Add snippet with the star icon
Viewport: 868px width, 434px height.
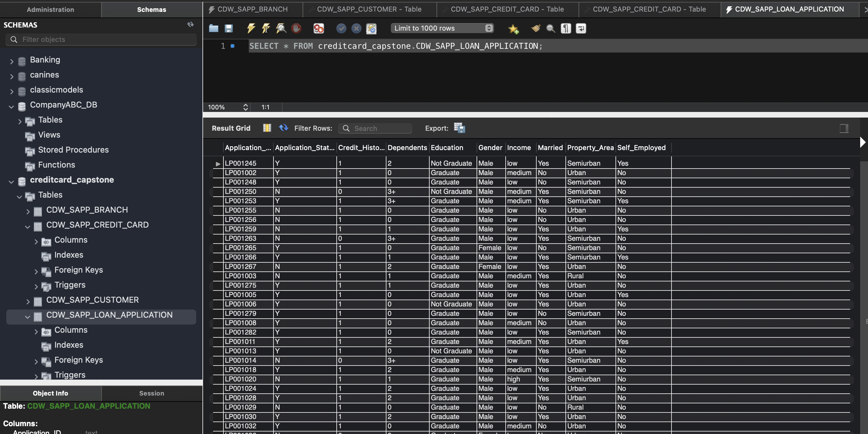click(x=513, y=29)
